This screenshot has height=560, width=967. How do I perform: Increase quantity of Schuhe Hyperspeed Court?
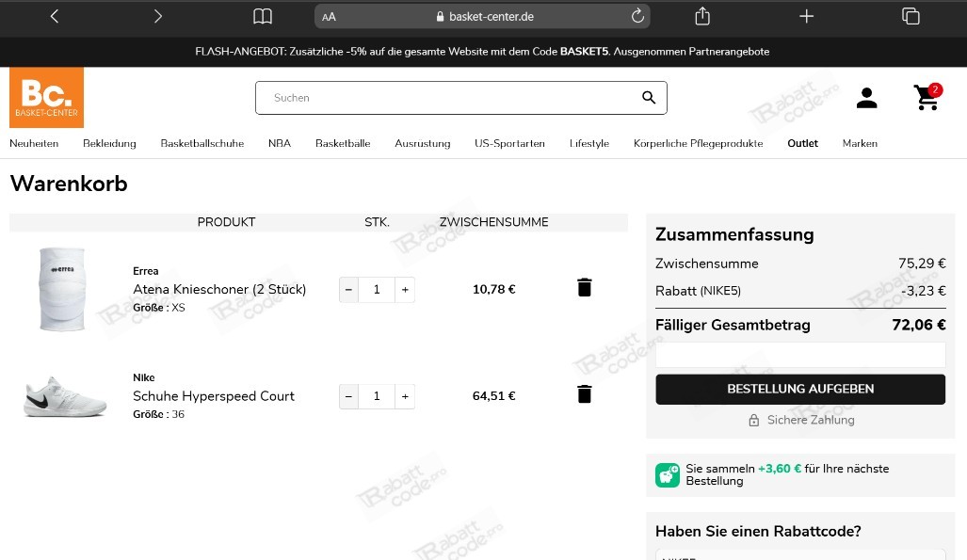pos(405,396)
